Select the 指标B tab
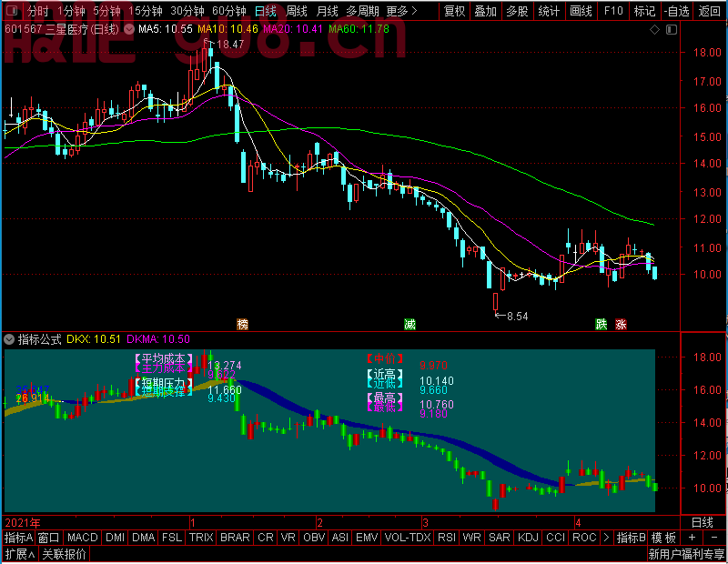This screenshot has width=728, height=564. (x=631, y=537)
